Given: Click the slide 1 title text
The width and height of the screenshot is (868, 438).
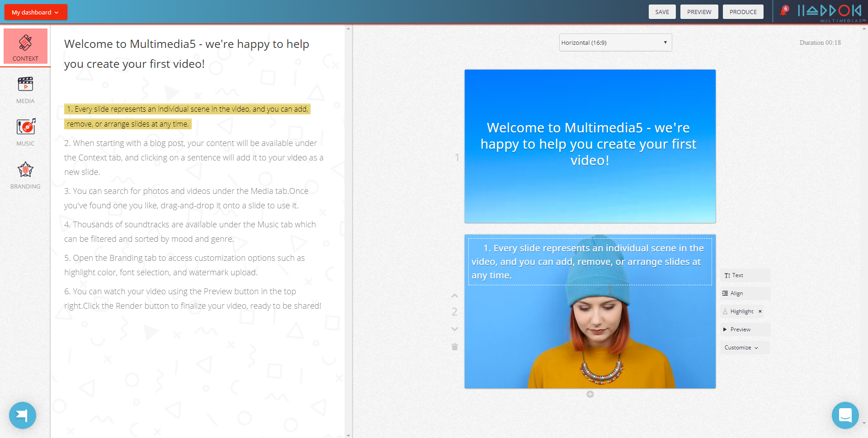Looking at the screenshot, I should [x=589, y=144].
